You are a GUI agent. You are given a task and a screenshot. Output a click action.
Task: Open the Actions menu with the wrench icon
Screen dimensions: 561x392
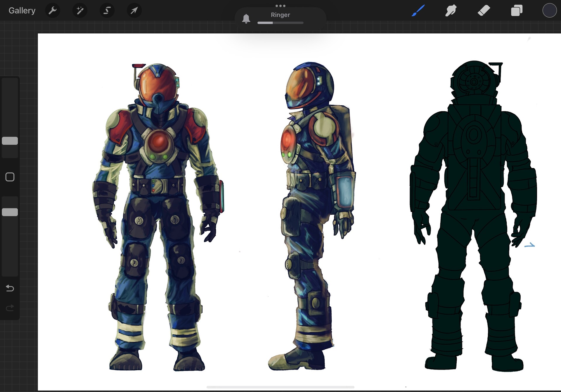pos(53,11)
